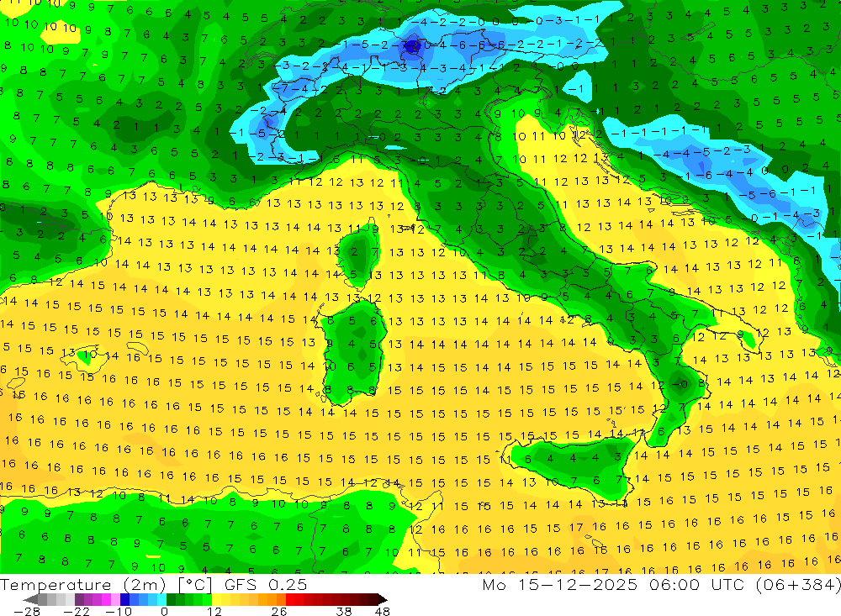Click the "Mo" weekday label
Screen dimensions: 841x616
(x=494, y=584)
